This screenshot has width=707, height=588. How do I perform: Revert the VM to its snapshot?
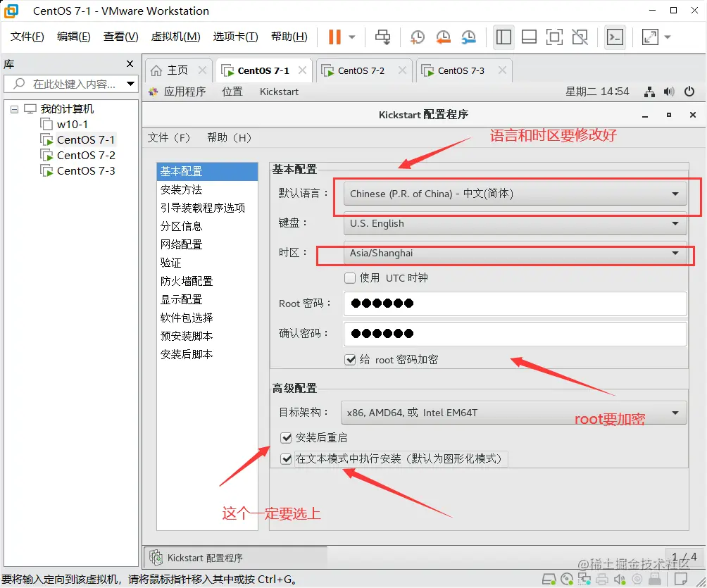click(x=443, y=37)
